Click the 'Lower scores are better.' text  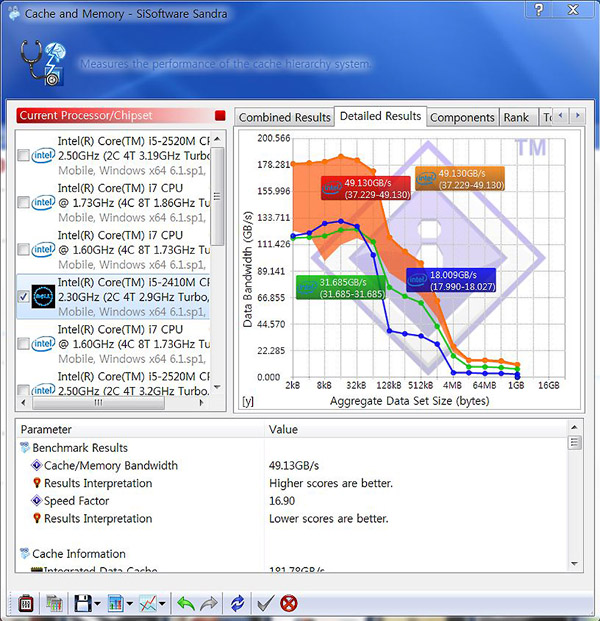329,519
